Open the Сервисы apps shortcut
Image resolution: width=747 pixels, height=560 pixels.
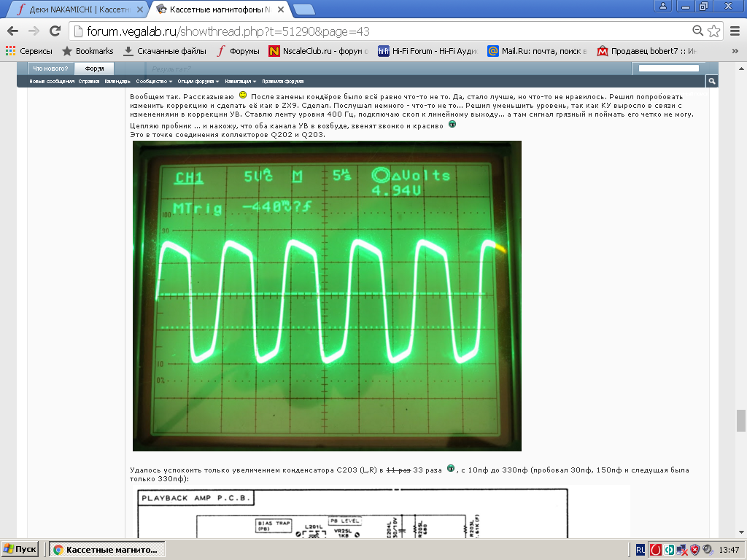coord(29,51)
